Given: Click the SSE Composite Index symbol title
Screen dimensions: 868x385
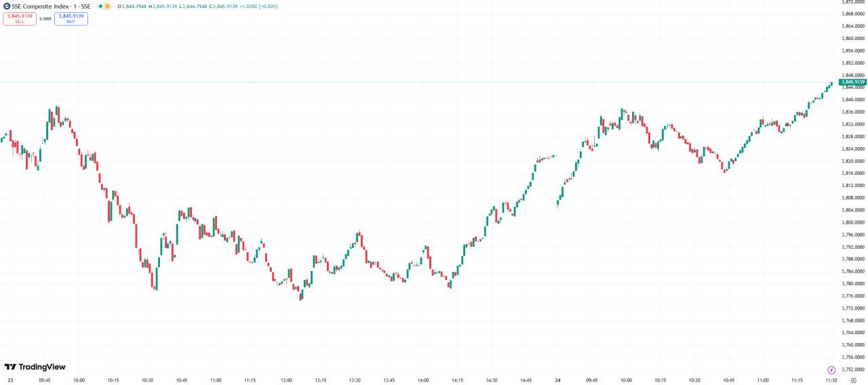Looking at the screenshot, I should point(52,6).
